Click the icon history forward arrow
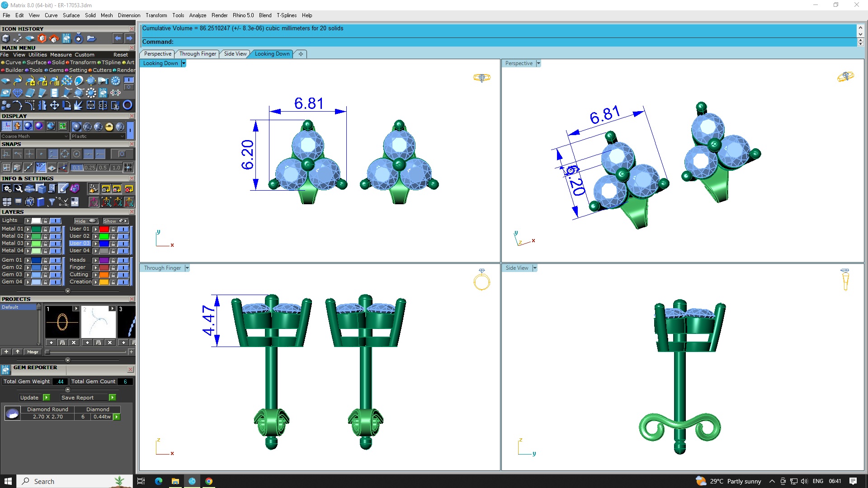This screenshot has height=488, width=868. click(x=129, y=38)
